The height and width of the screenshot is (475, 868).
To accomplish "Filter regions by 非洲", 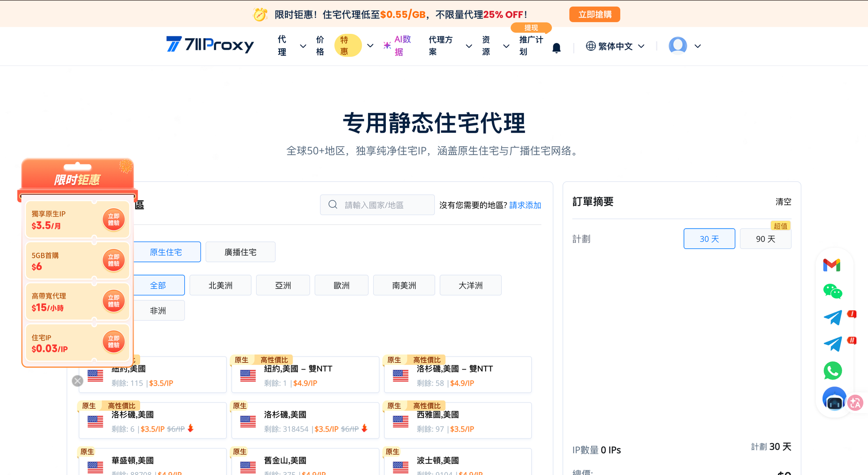I will [159, 311].
